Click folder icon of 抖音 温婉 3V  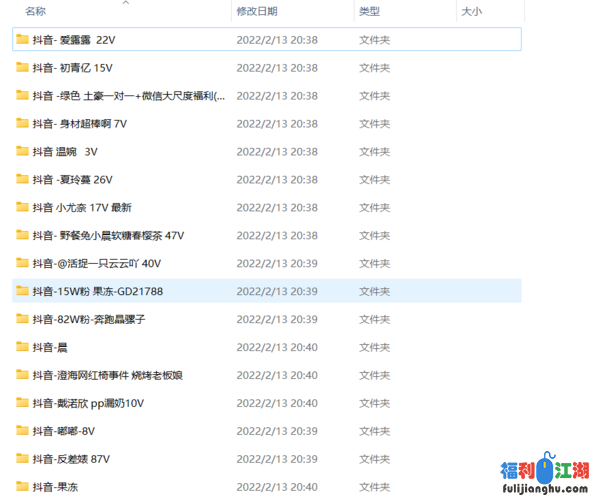[x=22, y=152]
